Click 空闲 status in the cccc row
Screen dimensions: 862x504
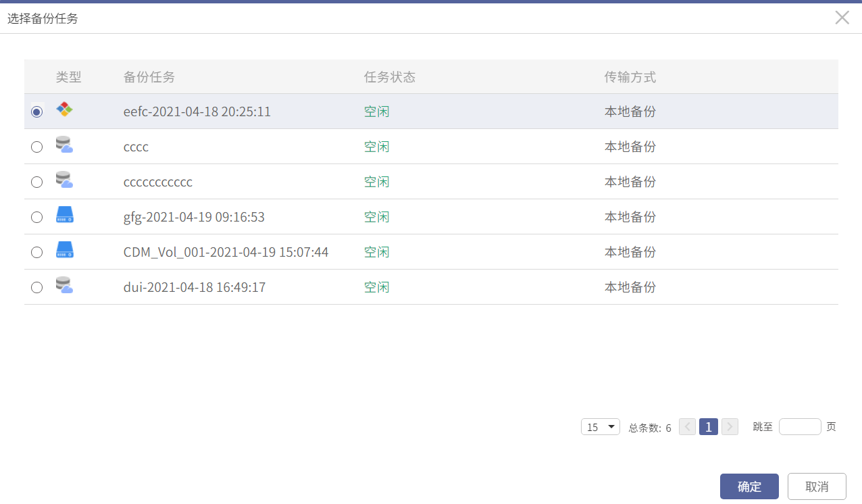pos(377,147)
